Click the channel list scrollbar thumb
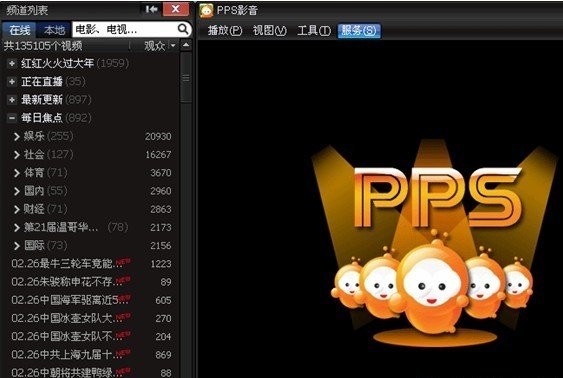The image size is (563, 378). pyautogui.click(x=186, y=78)
